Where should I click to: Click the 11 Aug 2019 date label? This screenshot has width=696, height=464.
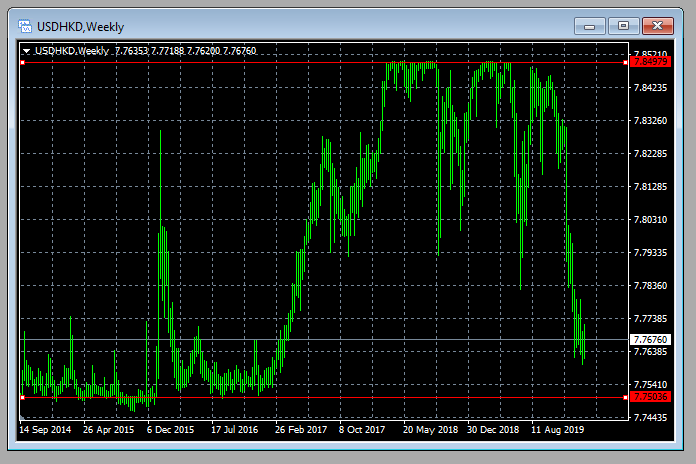tap(558, 430)
